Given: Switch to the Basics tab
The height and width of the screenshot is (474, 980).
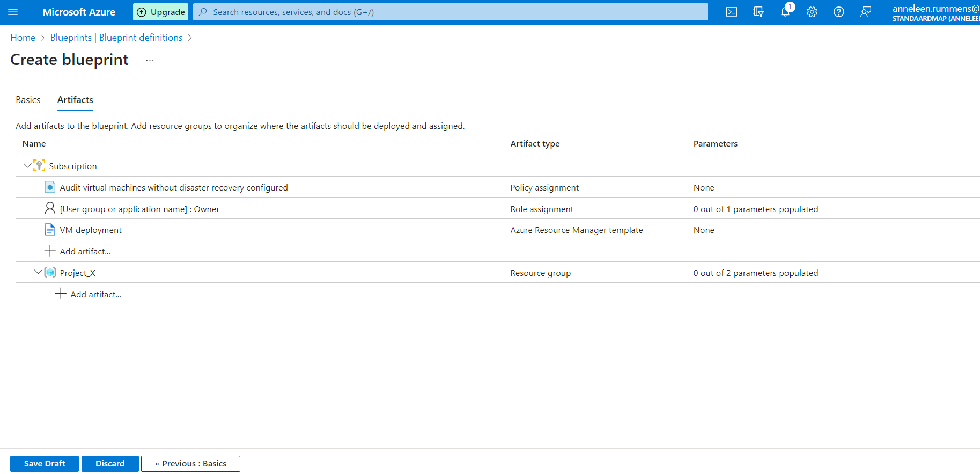Looking at the screenshot, I should coord(28,100).
